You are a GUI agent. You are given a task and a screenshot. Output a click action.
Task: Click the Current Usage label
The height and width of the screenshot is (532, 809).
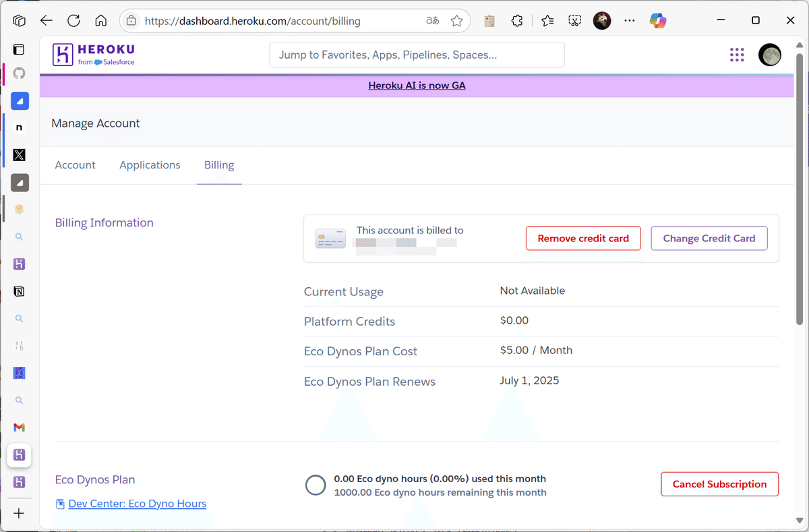(x=344, y=292)
